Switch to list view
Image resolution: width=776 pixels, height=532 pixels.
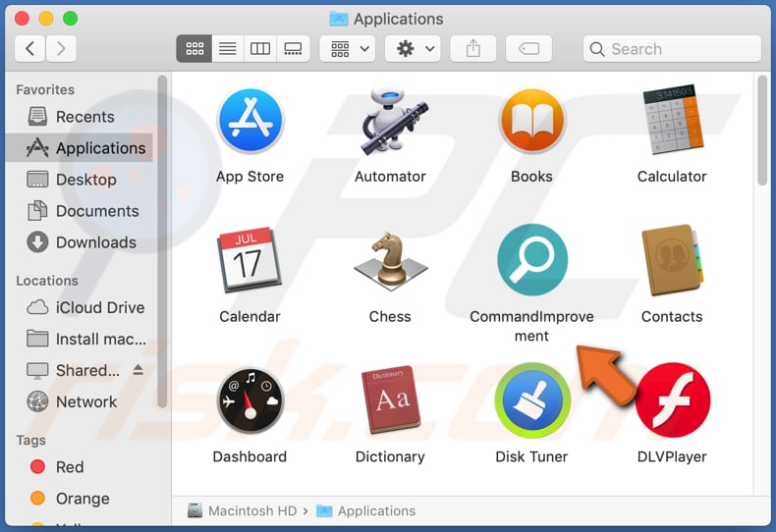pos(228,48)
